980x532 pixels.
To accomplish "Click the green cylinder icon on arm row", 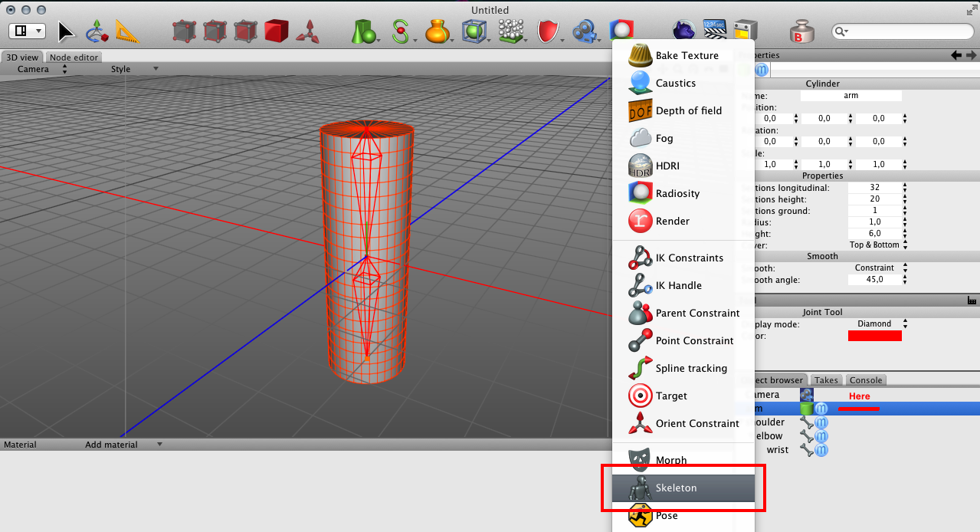I will (806, 409).
